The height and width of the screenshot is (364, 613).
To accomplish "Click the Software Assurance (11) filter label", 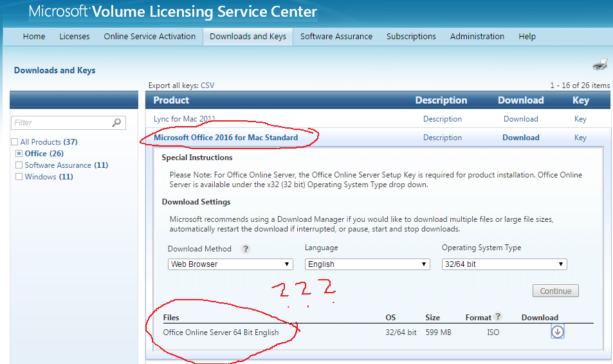I will click(x=66, y=165).
